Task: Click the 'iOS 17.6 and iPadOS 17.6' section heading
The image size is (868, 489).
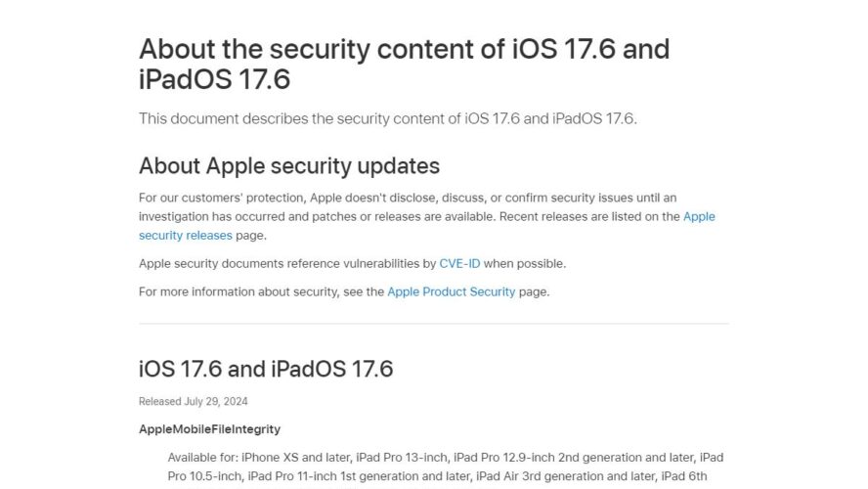Action: pos(266,370)
